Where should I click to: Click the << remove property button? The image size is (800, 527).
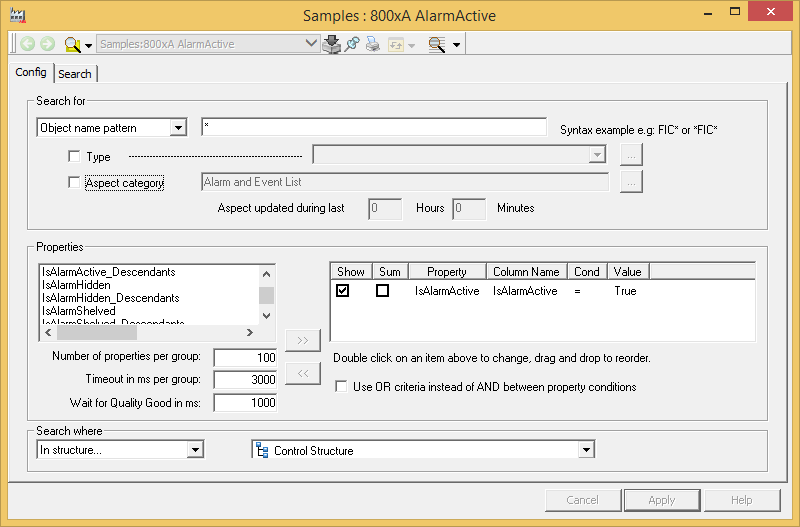pos(303,373)
